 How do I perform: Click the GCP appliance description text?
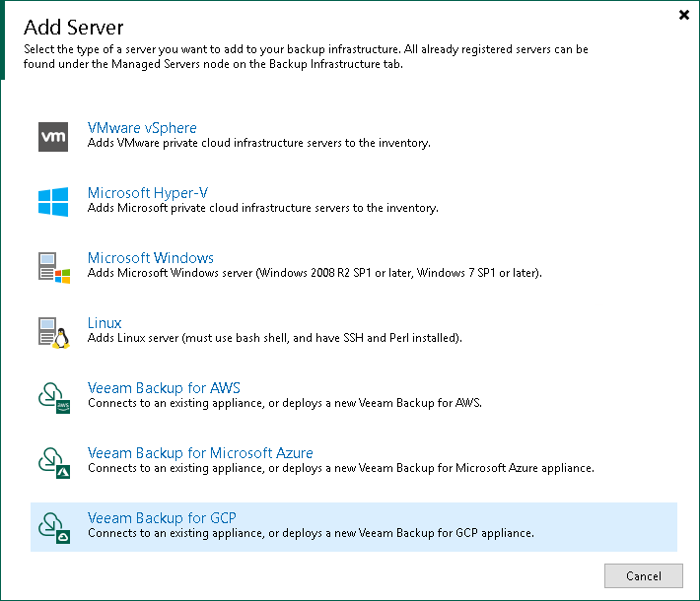pos(311,533)
